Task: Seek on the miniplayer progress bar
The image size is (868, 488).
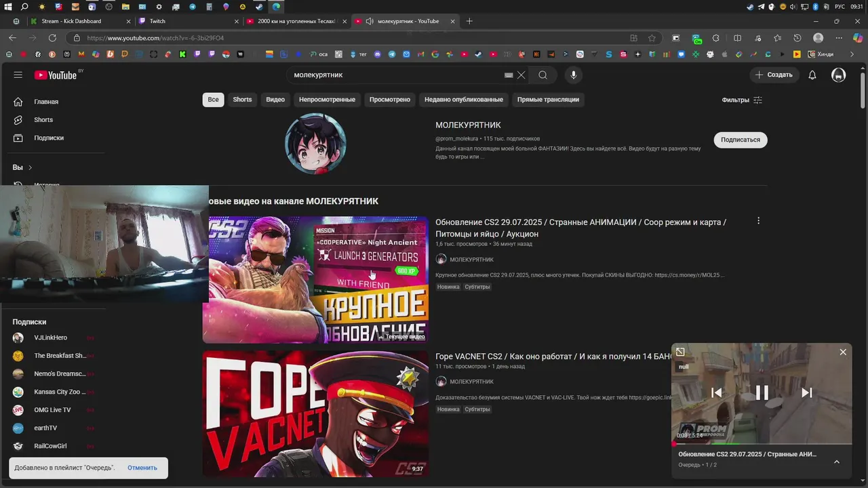Action: click(762, 444)
